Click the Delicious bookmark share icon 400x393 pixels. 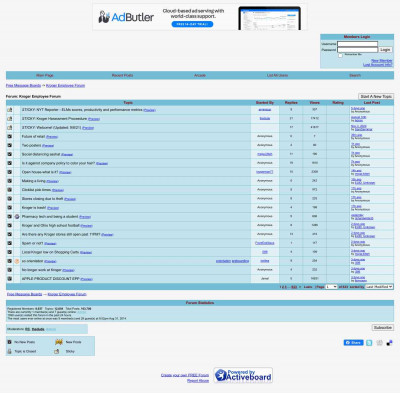click(x=389, y=343)
